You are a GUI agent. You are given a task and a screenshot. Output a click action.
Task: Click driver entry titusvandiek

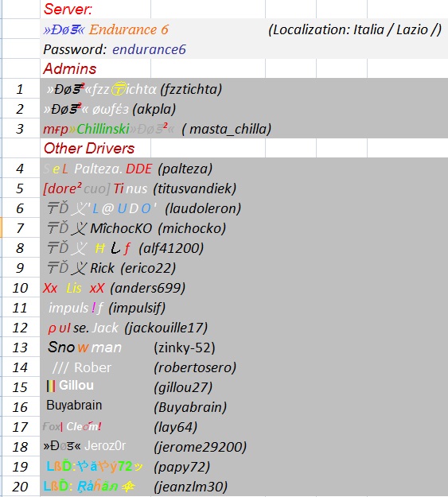point(140,188)
